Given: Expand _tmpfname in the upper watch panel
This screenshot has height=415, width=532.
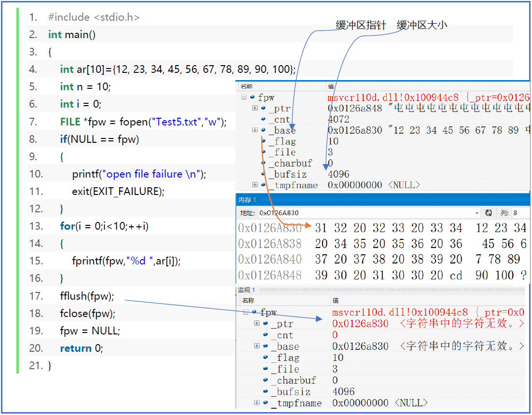Looking at the screenshot, I should click(x=255, y=185).
